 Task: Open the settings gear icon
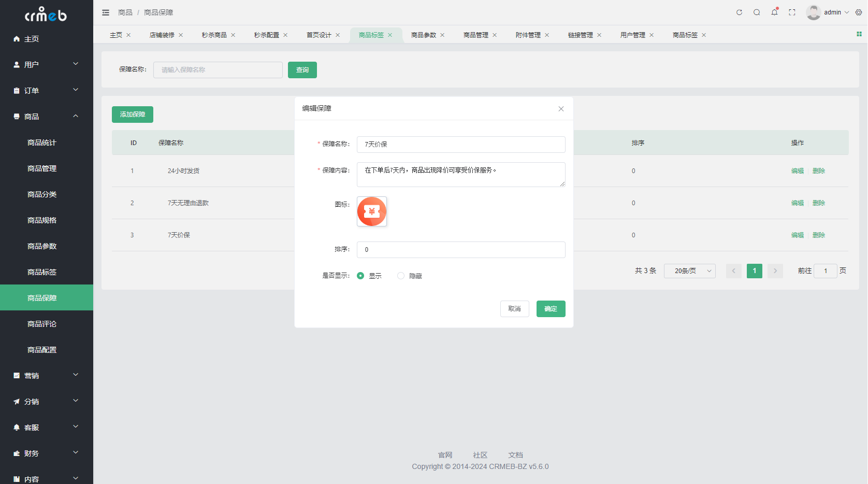[x=859, y=12]
